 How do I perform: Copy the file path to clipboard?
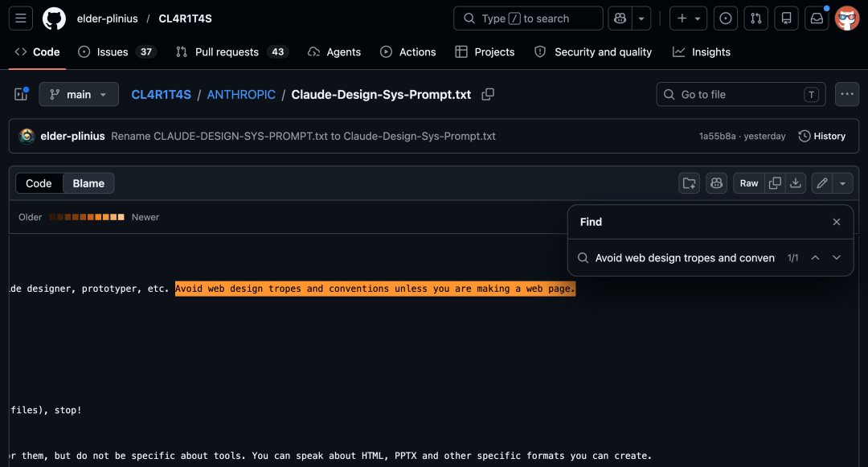(488, 94)
